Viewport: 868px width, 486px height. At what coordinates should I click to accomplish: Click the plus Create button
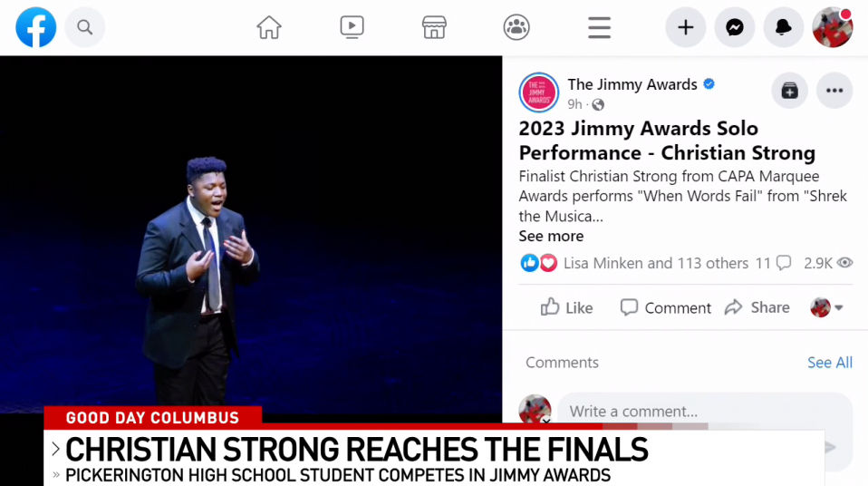pos(685,27)
